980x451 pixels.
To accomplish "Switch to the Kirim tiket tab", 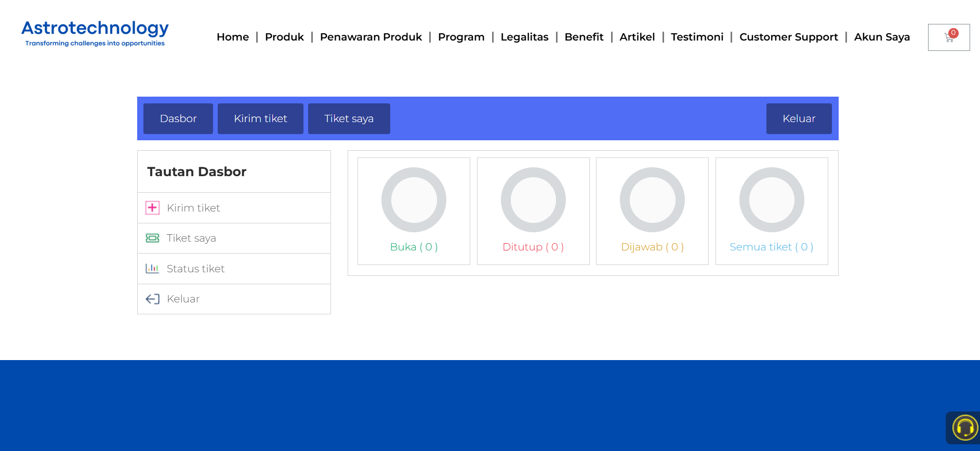I will click(260, 118).
